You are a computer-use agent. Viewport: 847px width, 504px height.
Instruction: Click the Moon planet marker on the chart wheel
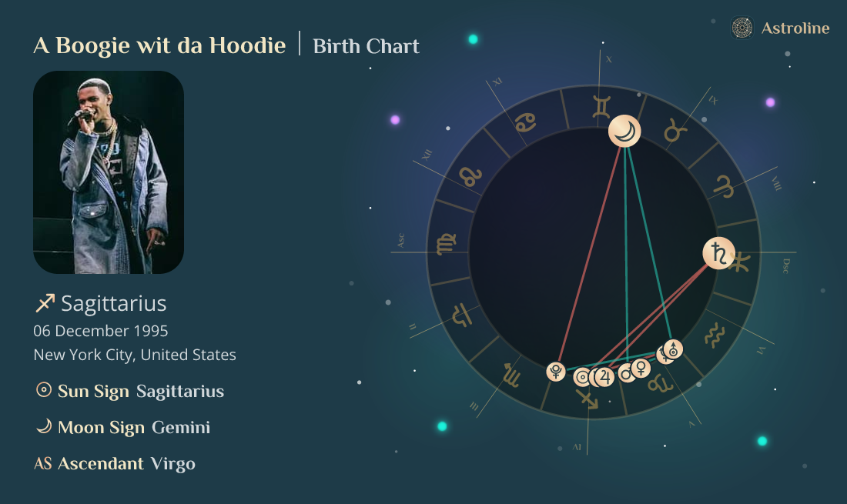[624, 132]
